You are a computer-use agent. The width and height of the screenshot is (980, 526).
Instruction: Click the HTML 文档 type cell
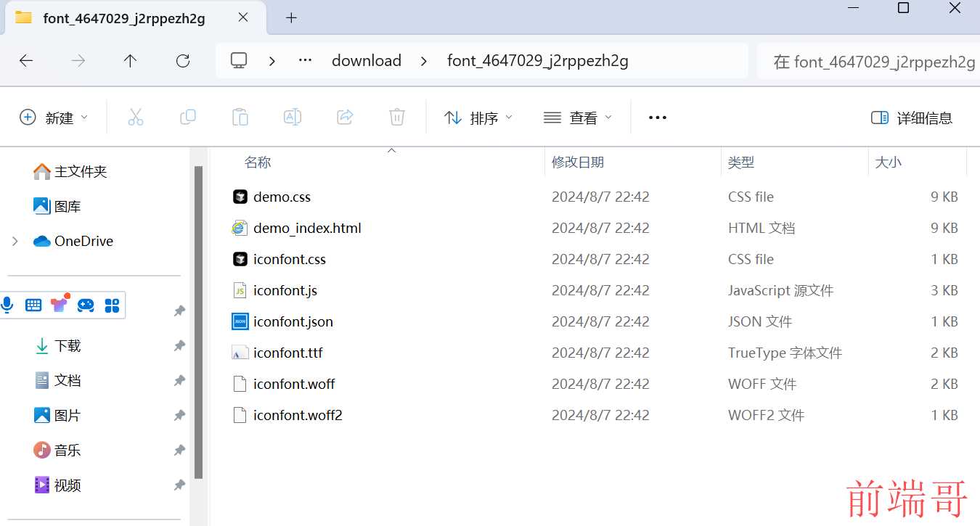tap(761, 228)
